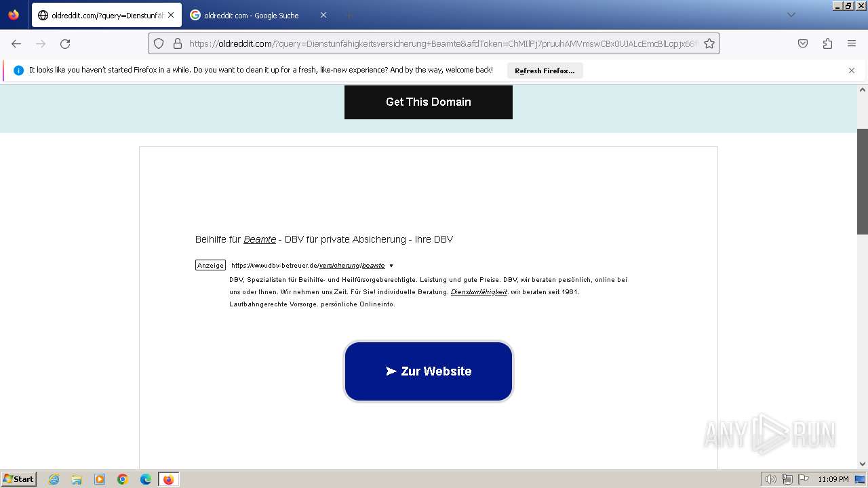Viewport: 868px width, 488px height.
Task: Go forward to the next page
Action: point(41,43)
